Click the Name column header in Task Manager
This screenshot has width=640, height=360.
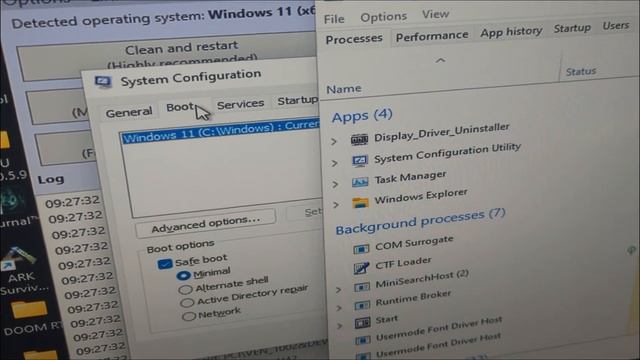pos(344,89)
